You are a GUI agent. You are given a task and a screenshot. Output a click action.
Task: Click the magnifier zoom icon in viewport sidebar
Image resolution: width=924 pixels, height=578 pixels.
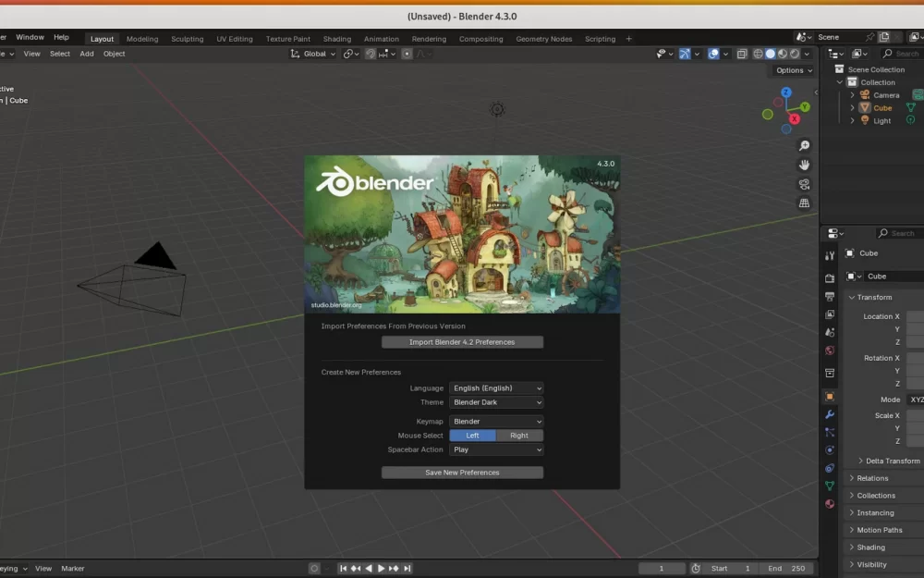click(x=804, y=145)
